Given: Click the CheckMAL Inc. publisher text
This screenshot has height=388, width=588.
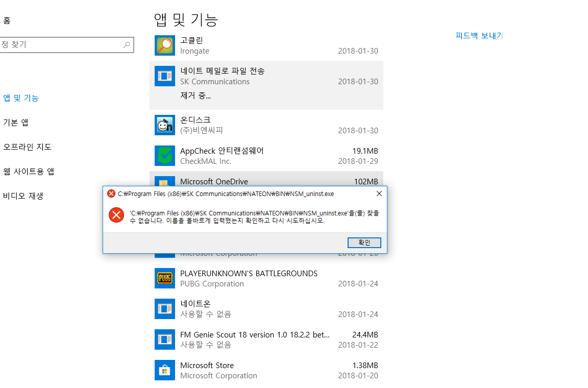Looking at the screenshot, I should [x=206, y=161].
